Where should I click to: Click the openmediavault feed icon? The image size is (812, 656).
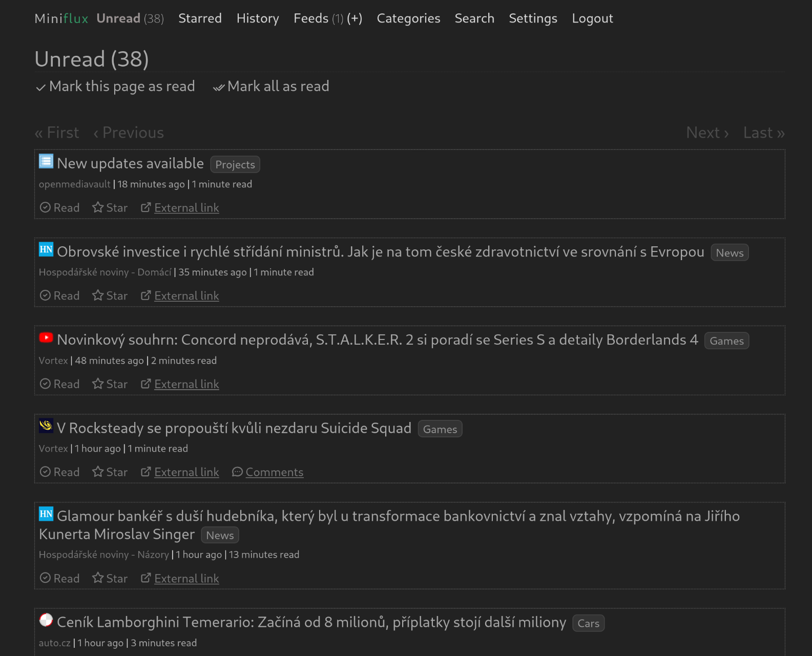(x=46, y=161)
